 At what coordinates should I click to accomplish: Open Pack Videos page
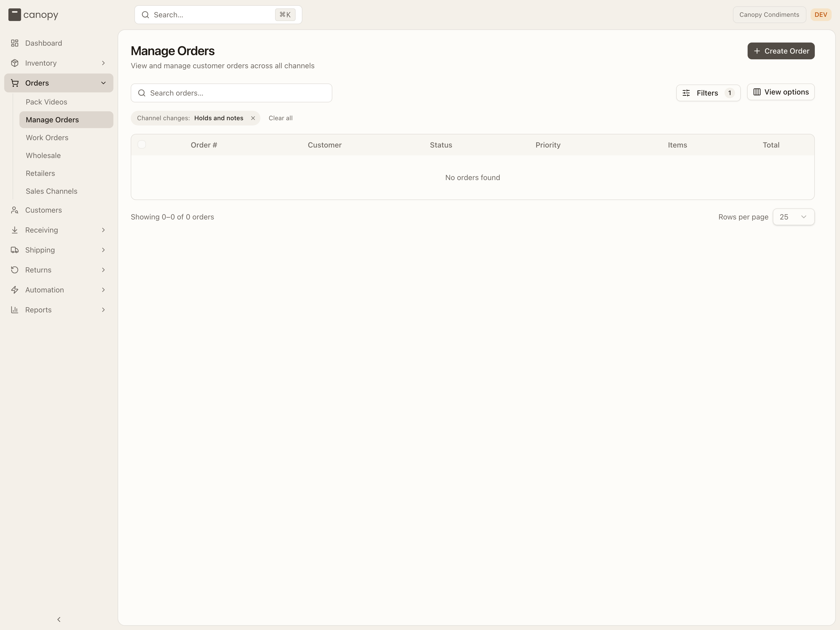66,102
